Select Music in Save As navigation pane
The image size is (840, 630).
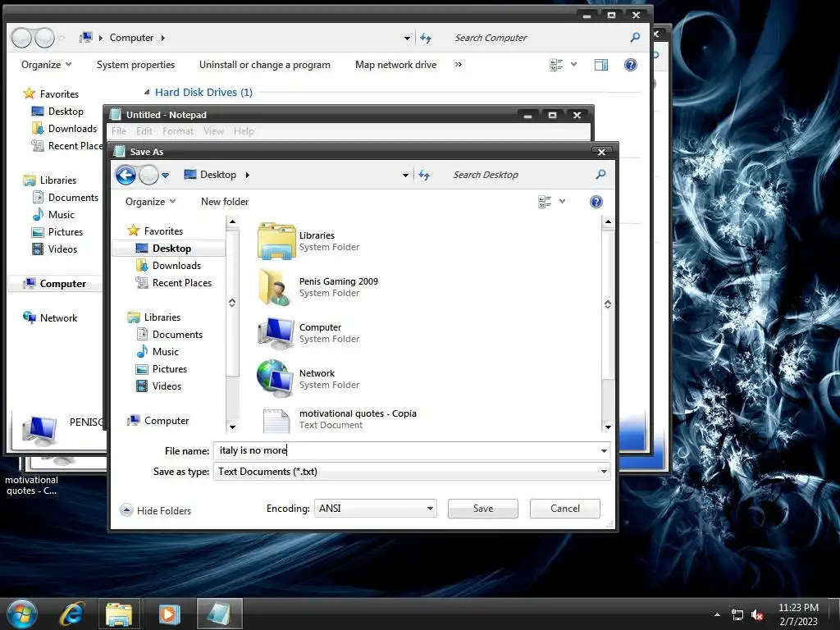165,352
